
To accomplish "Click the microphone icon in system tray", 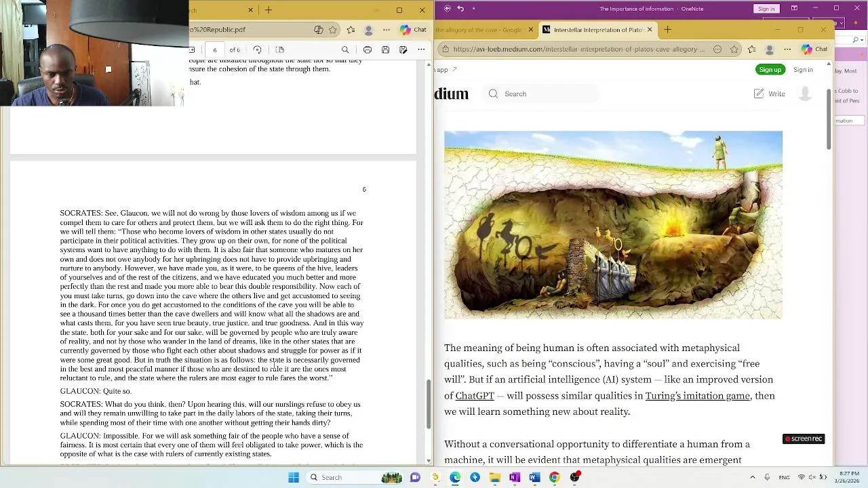I will point(767,477).
